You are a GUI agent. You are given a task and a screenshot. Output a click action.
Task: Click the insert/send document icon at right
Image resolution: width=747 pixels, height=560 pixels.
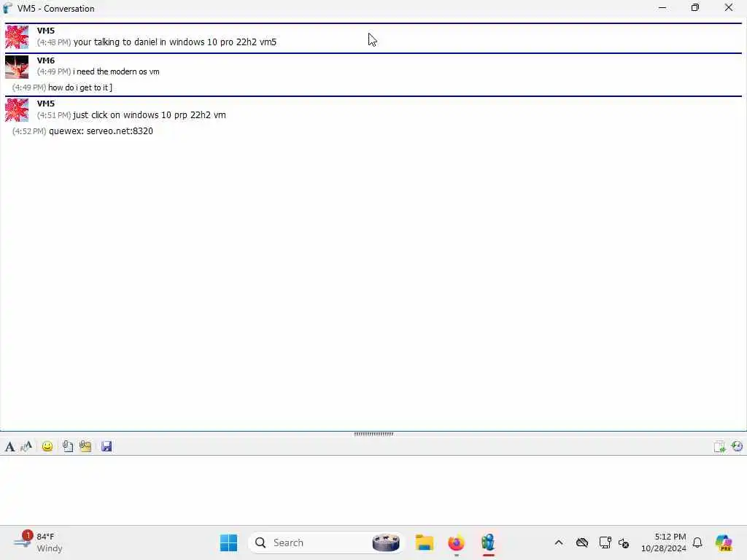pyautogui.click(x=719, y=447)
